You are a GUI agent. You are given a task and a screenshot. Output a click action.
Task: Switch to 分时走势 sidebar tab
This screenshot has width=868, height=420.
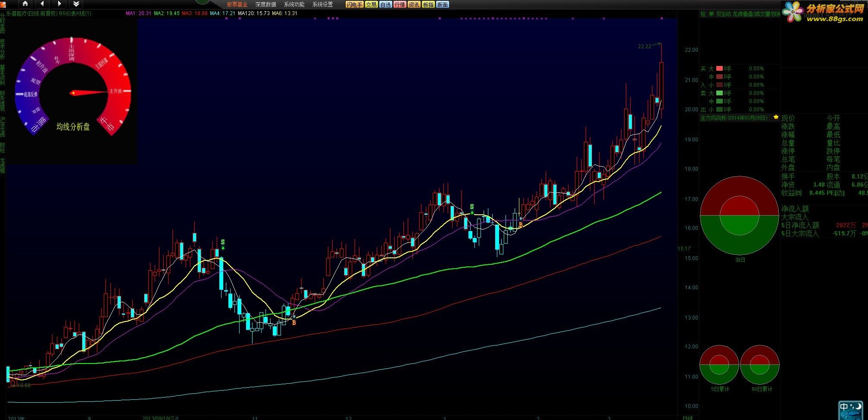coord(3,23)
